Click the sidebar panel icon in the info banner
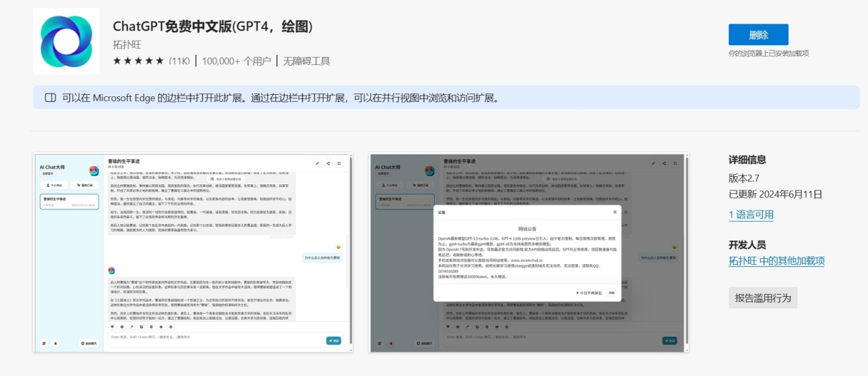The image size is (868, 376). click(x=50, y=98)
